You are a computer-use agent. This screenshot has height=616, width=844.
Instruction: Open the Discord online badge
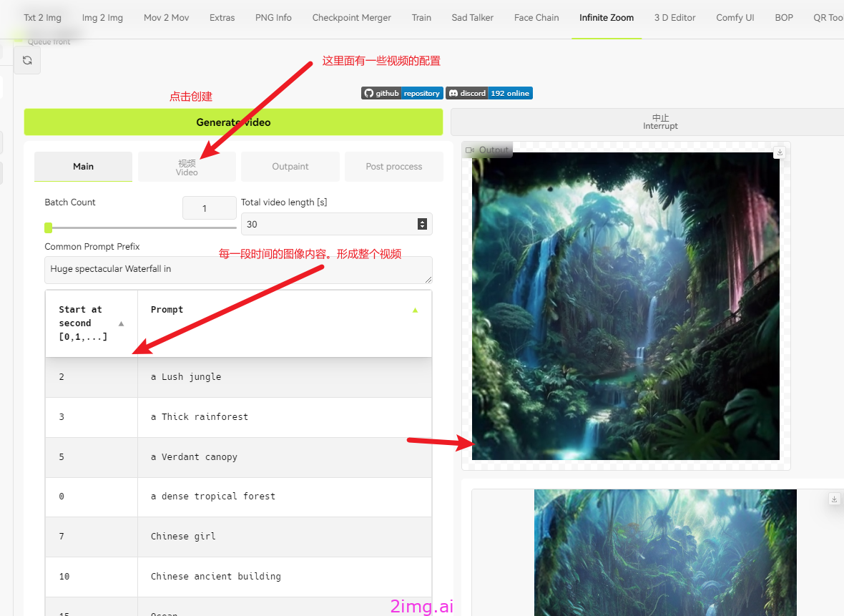coord(489,93)
